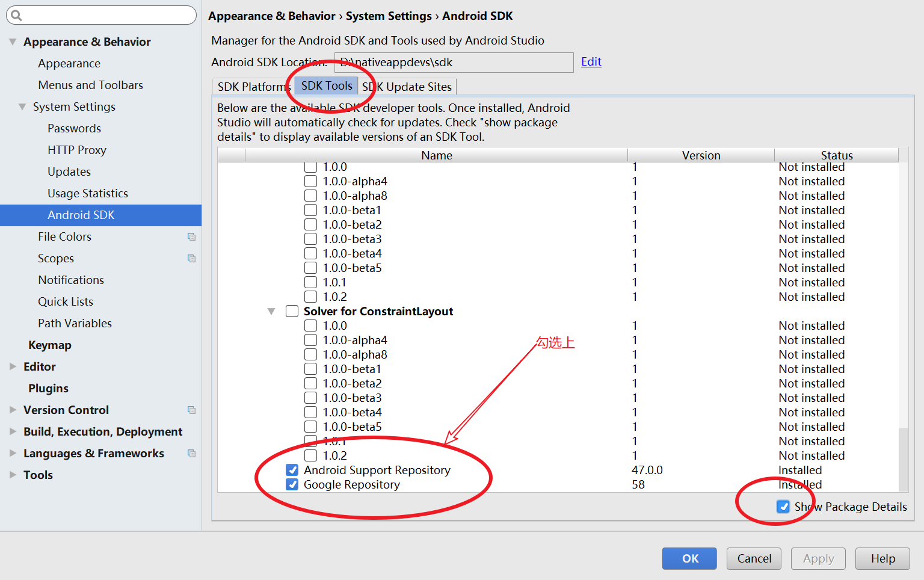Click the package list scrollbar thumb

coord(903,459)
